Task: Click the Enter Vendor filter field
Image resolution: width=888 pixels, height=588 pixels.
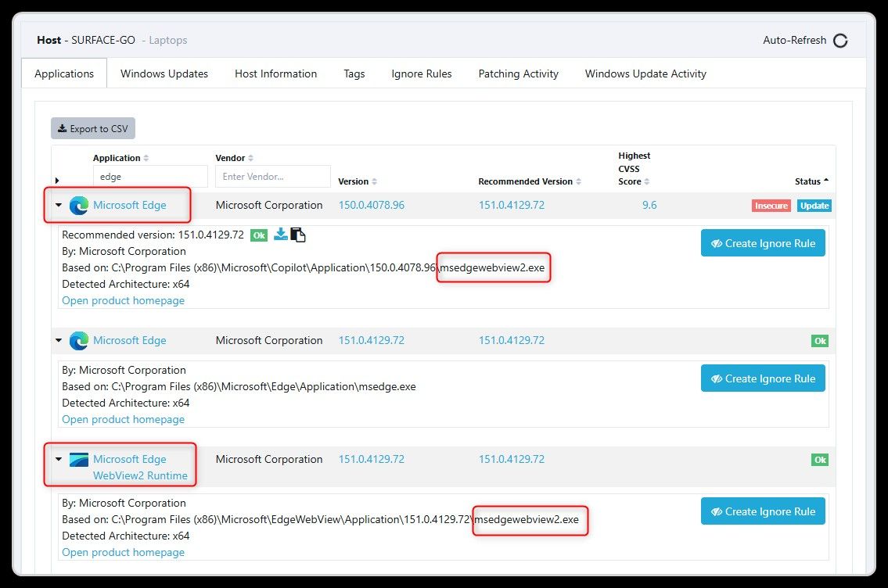Action: (273, 177)
